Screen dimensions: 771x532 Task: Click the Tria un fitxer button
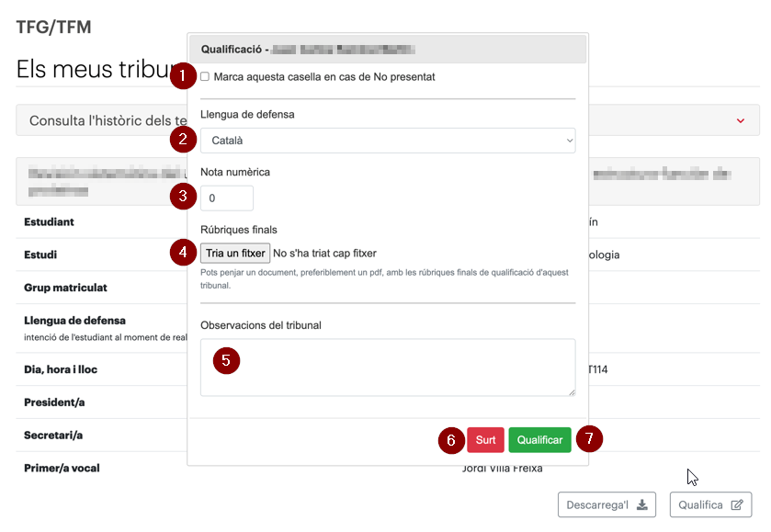pyautogui.click(x=235, y=254)
